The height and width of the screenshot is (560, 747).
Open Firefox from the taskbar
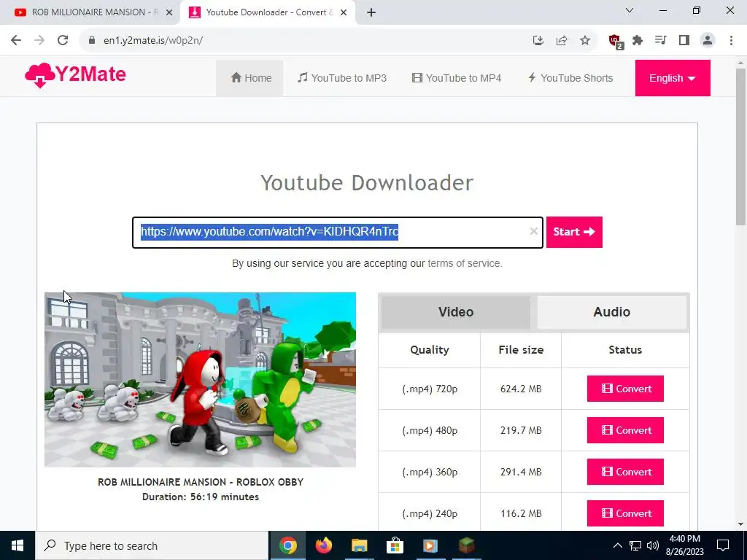click(323, 545)
